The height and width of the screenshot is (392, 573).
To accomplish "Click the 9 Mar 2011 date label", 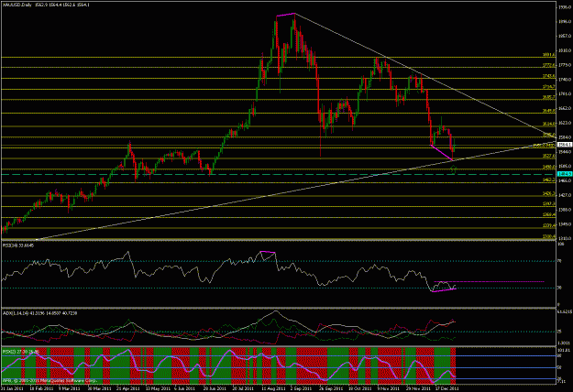I will click(70, 389).
